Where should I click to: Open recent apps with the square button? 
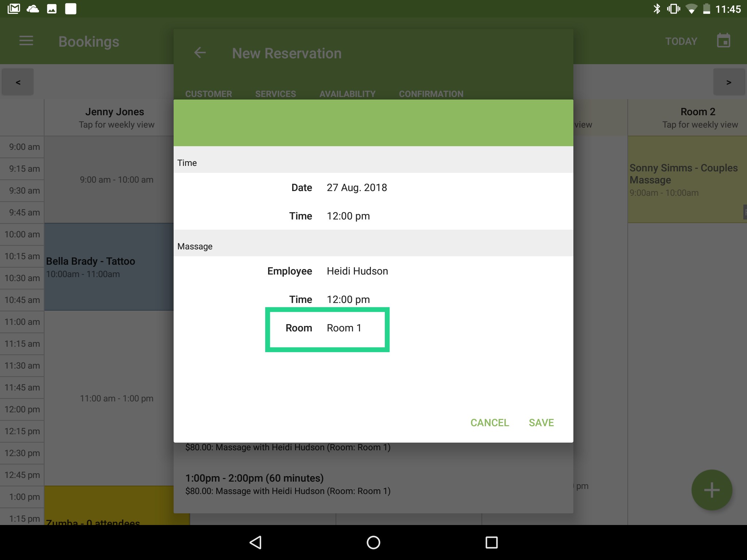pyautogui.click(x=491, y=542)
